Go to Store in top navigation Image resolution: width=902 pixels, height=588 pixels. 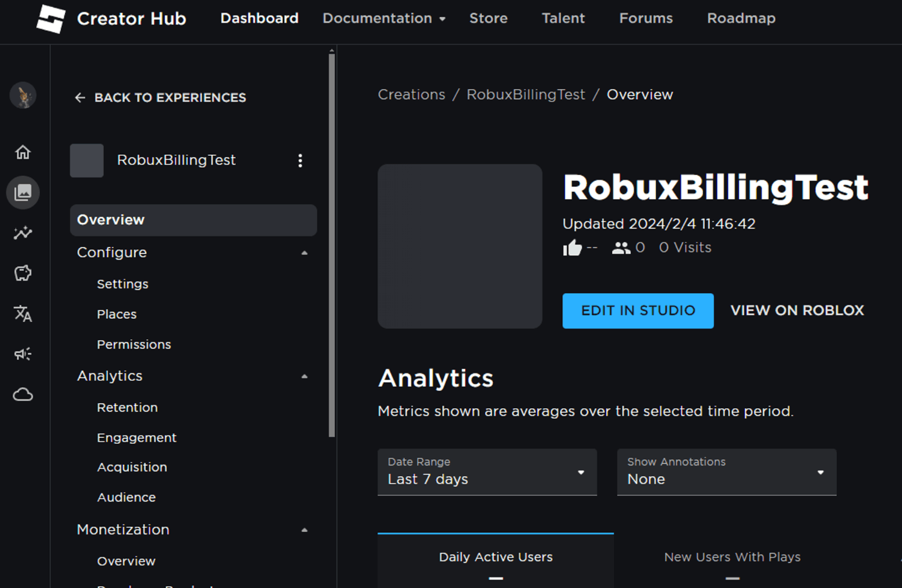tap(488, 18)
